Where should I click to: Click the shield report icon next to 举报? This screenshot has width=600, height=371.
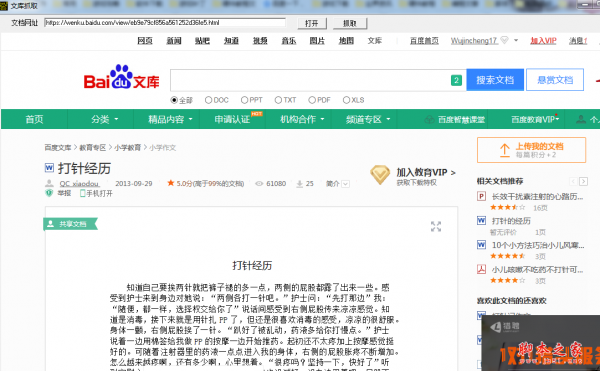[49, 193]
